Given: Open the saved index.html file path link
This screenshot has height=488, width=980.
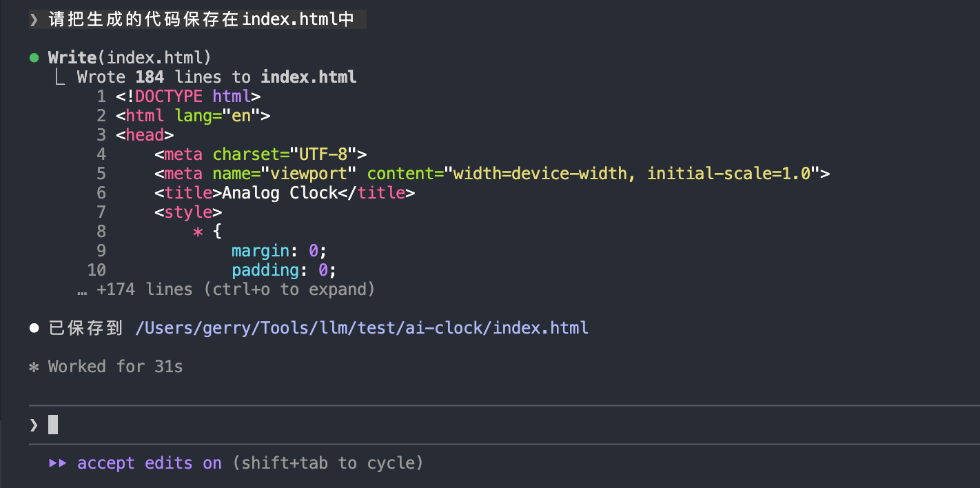Looking at the screenshot, I should tap(362, 328).
